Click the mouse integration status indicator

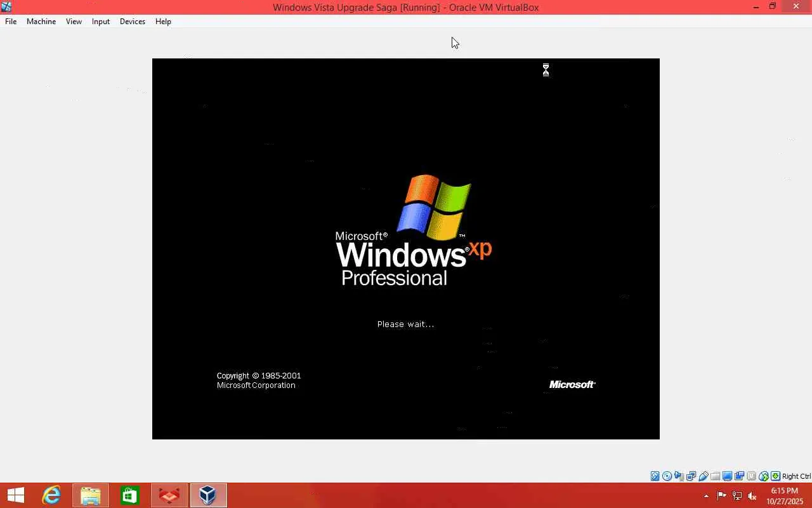pyautogui.click(x=764, y=476)
